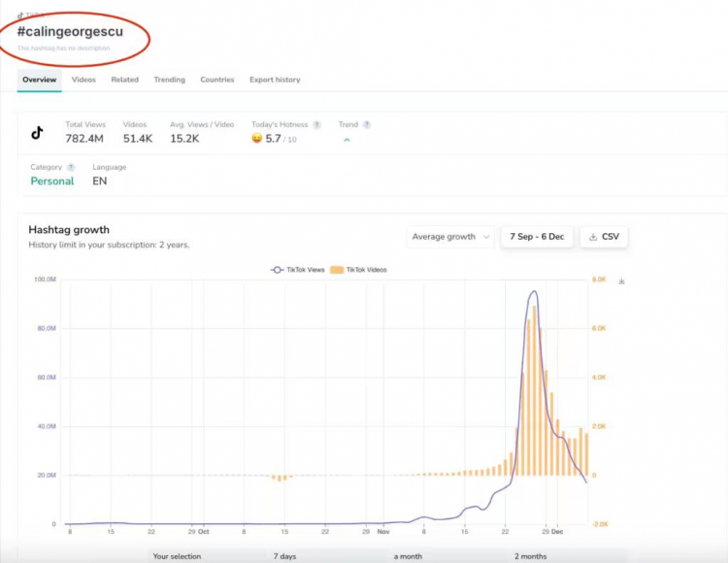Click the 782.4M total views value
The height and width of the screenshot is (563, 728).
coord(84,138)
